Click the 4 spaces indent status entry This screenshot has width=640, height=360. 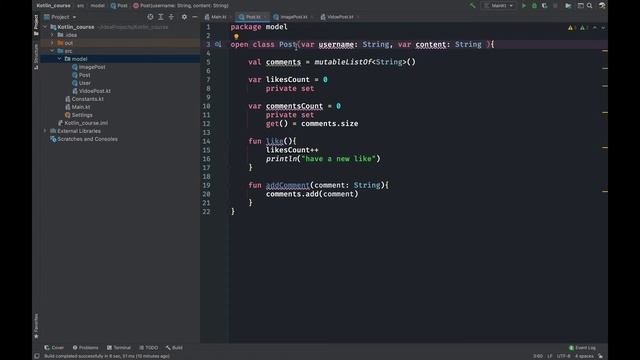click(x=584, y=356)
